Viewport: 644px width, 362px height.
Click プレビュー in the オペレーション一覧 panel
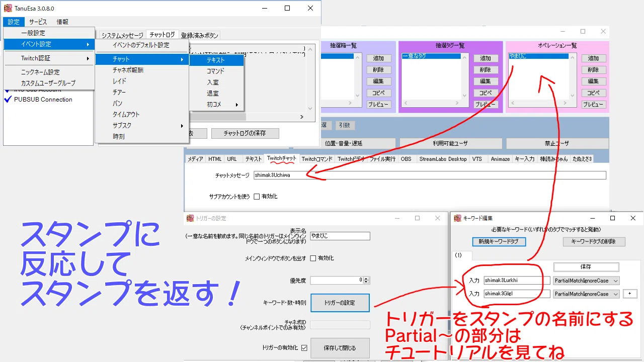[594, 105]
